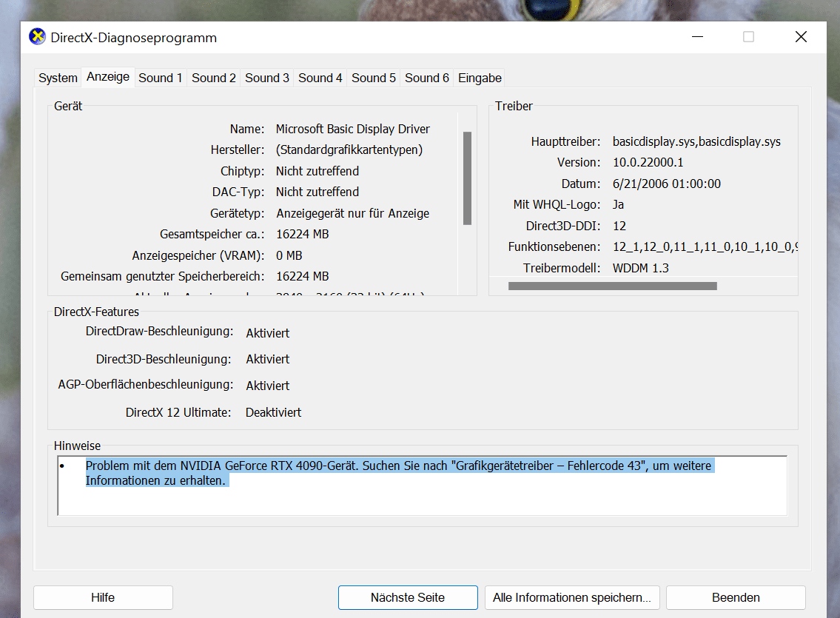The width and height of the screenshot is (840, 618).
Task: Click the Funktionsebenen value starting "12_1,12_0"
Action: click(705, 247)
